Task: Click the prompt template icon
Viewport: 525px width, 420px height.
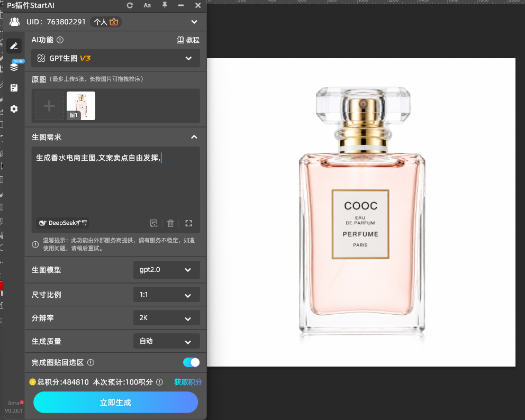Action: (153, 223)
